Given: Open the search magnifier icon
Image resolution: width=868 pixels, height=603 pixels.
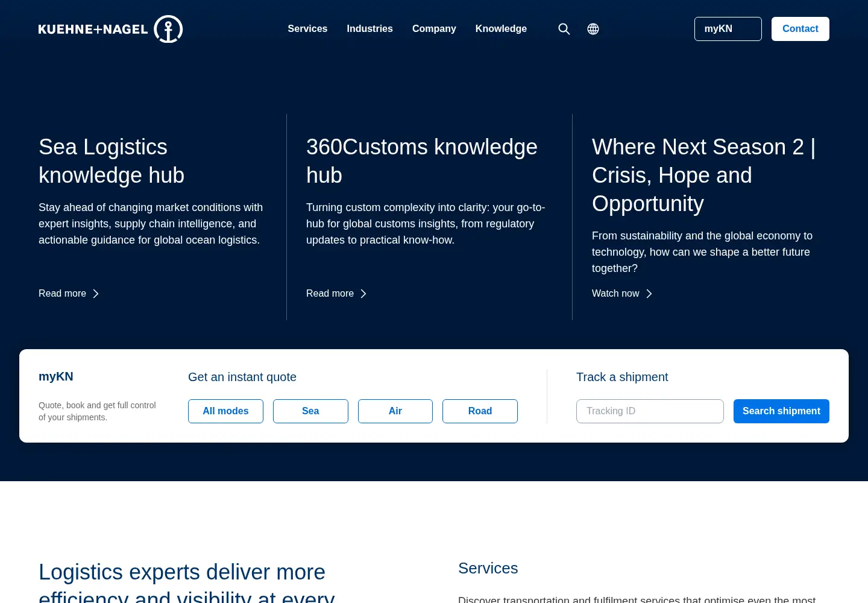Looking at the screenshot, I should 564,29.
